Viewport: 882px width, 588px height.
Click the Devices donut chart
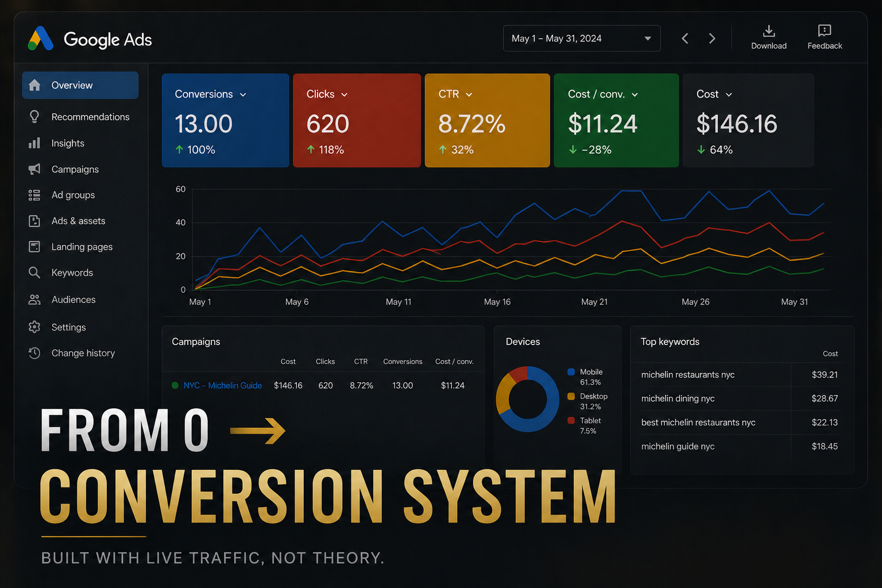(x=527, y=399)
